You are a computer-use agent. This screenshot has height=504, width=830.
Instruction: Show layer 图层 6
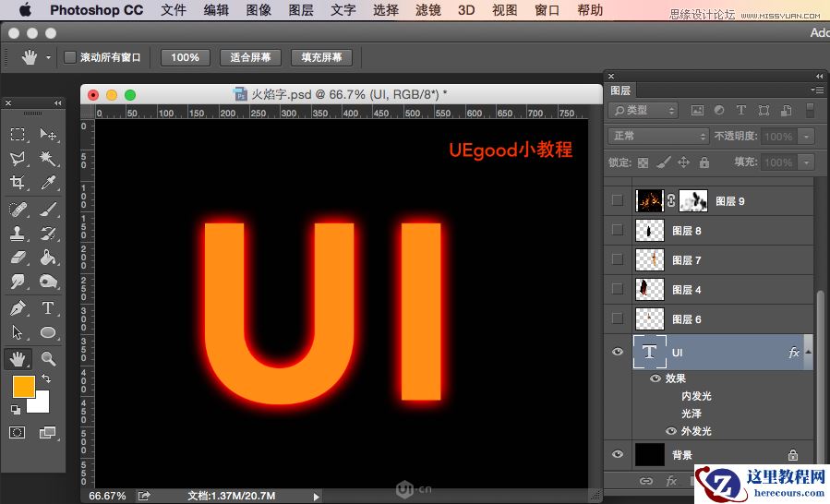[618, 318]
